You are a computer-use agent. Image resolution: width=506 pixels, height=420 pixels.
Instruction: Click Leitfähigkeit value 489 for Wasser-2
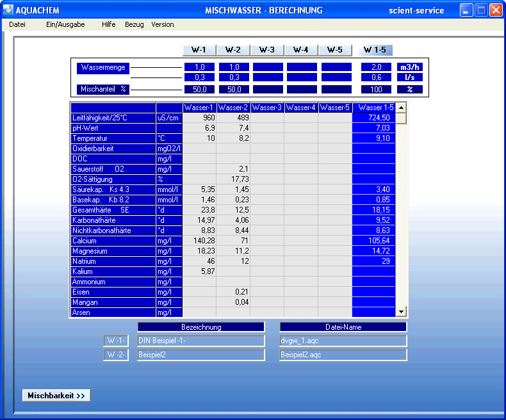click(x=233, y=118)
